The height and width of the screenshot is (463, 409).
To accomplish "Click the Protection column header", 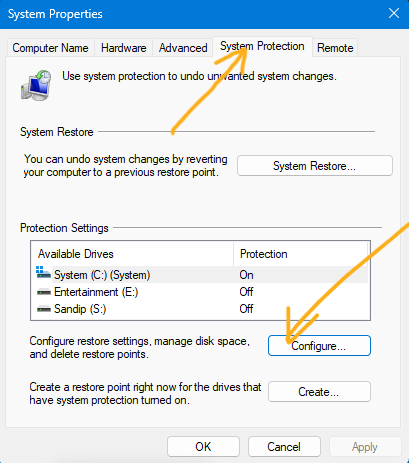I will (x=300, y=254).
